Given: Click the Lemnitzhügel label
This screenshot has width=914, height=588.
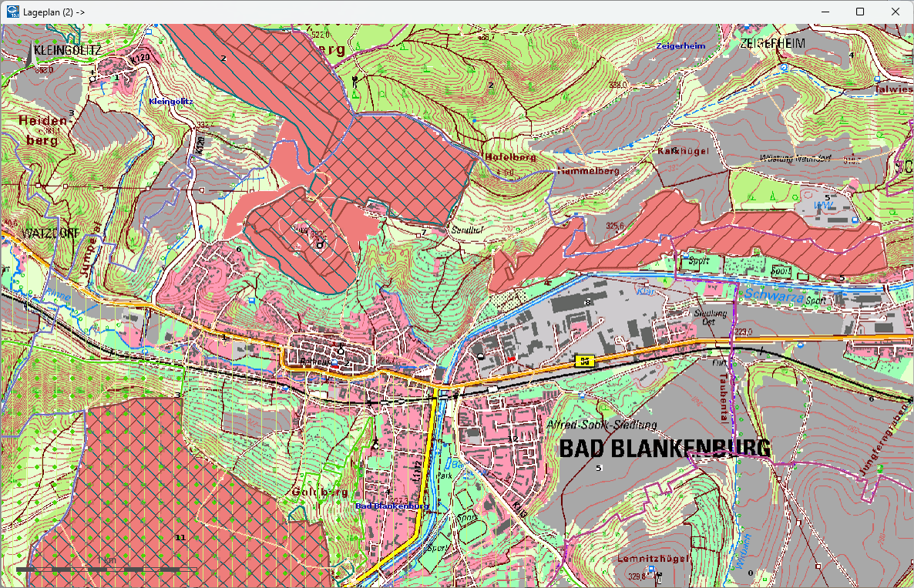Looking at the screenshot, I should [653, 559].
